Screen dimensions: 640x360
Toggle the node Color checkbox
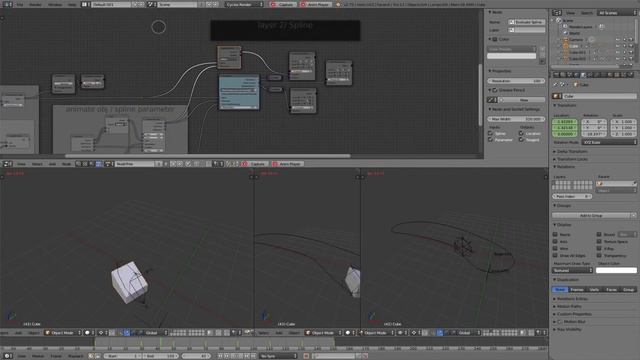click(495, 39)
